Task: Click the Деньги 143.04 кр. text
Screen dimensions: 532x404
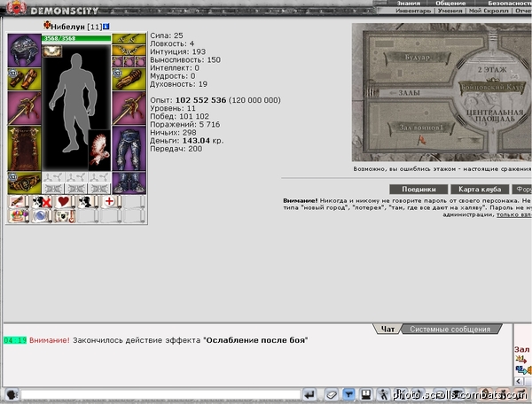Action: tap(186, 141)
